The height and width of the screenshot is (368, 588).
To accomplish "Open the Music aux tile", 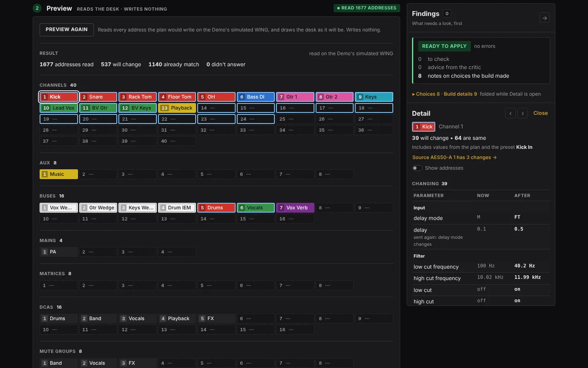I will click(59, 174).
